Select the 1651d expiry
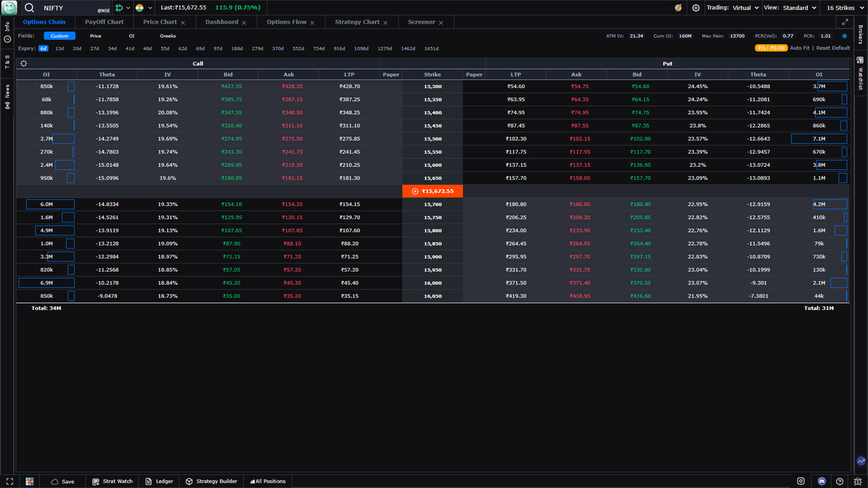This screenshot has height=488, width=868. pos(431,48)
